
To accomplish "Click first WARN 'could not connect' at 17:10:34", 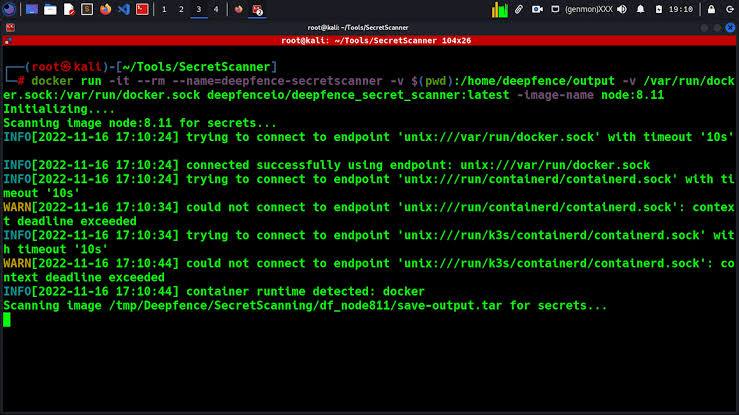I will click(x=369, y=214).
